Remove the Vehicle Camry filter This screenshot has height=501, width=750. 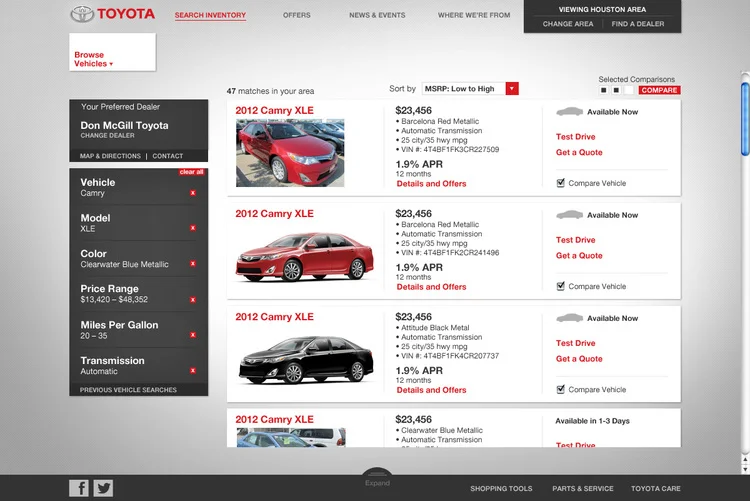[x=193, y=193]
